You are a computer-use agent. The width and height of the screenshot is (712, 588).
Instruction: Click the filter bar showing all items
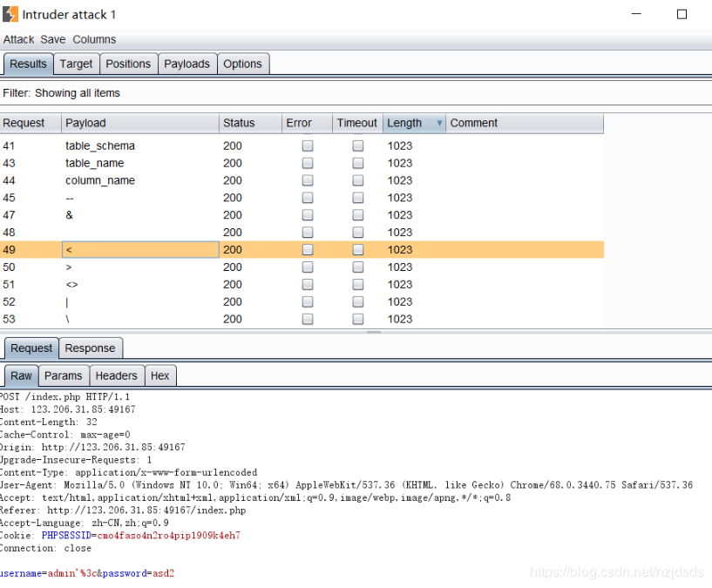(x=356, y=93)
